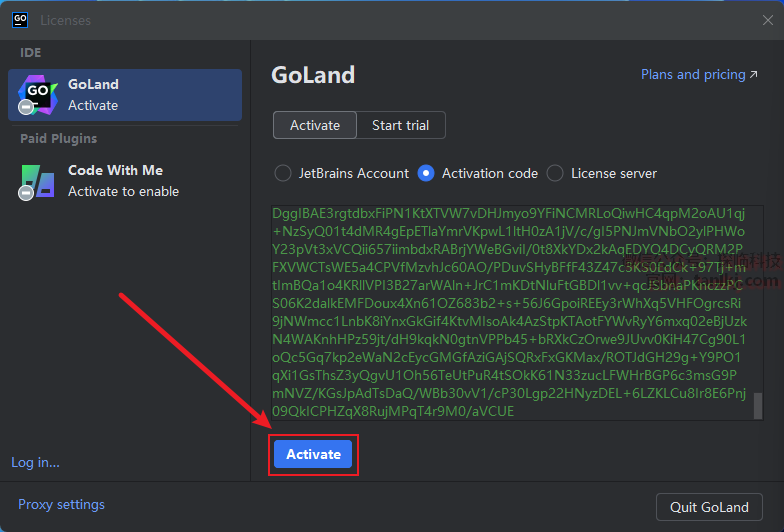Open the Plans and pricing link

691,75
